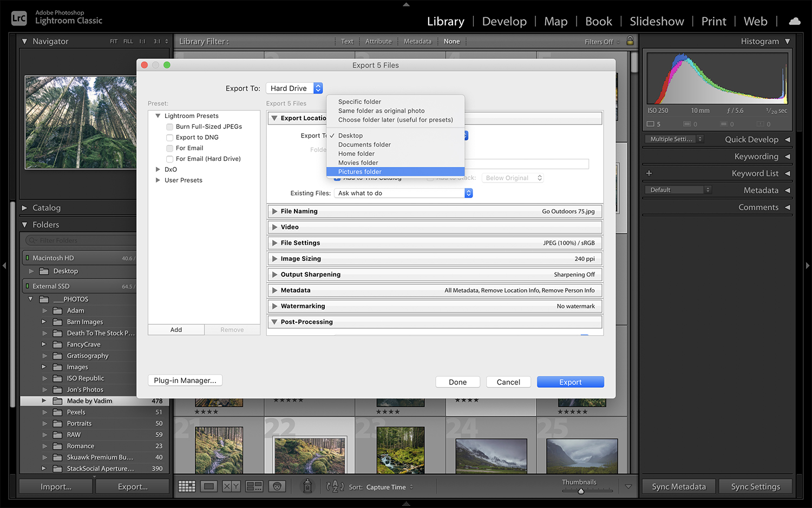Check the For Email preset

tap(169, 148)
